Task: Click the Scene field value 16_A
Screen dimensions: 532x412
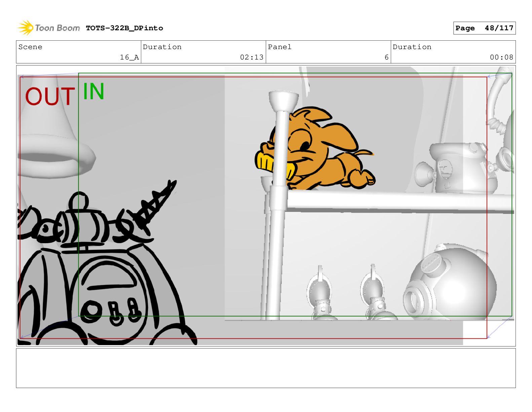Action: pyautogui.click(x=129, y=58)
